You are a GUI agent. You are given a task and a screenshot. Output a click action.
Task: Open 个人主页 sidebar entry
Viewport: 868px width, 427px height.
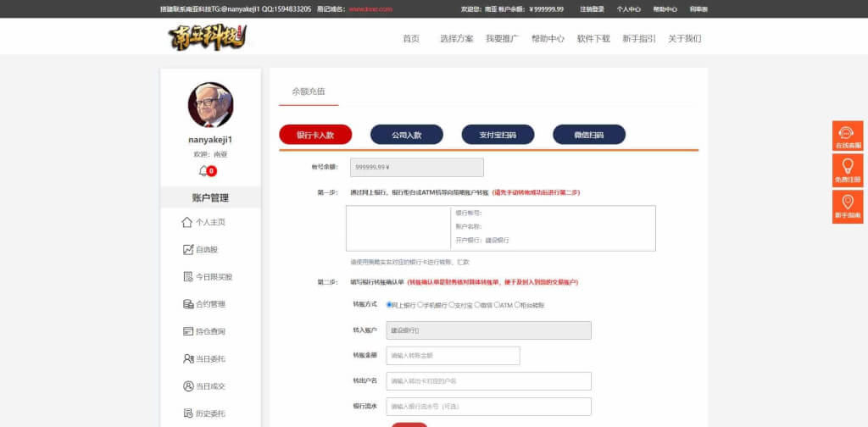[210, 222]
